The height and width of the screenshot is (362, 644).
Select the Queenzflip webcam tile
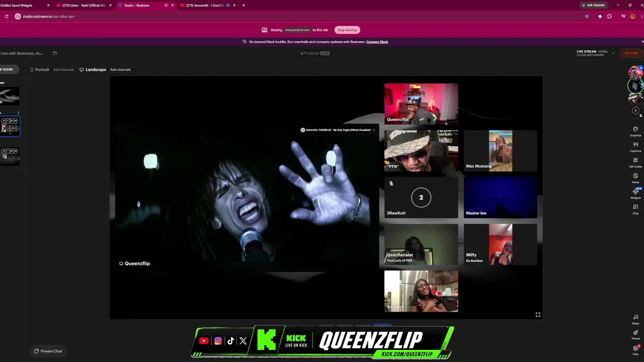click(421, 104)
